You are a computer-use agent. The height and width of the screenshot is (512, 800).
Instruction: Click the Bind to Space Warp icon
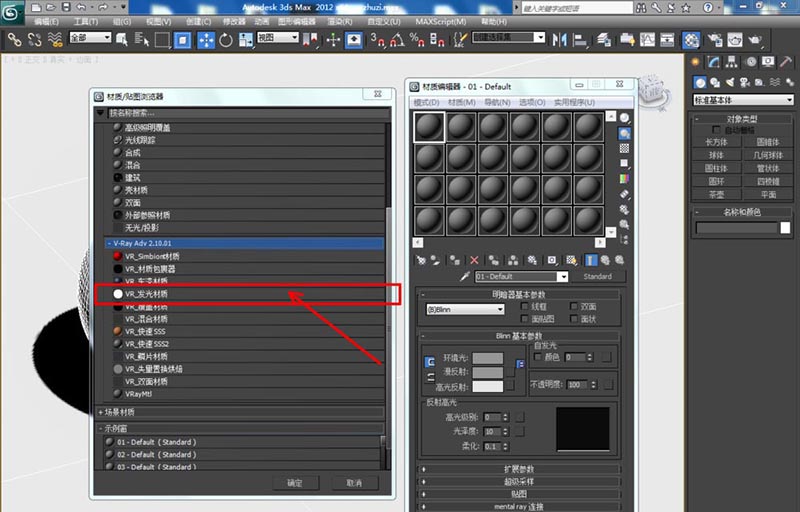[x=55, y=39]
